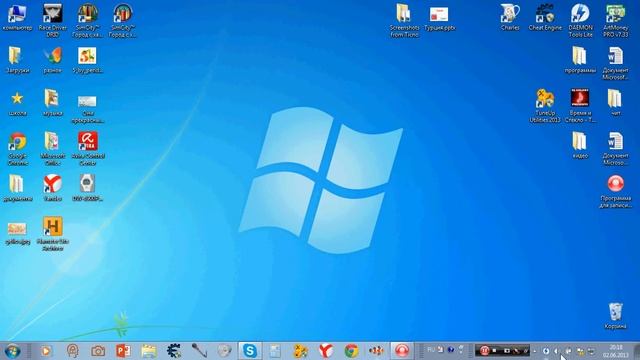Open the Windows Start menu orb
The width and height of the screenshot is (640, 360).
tap(13, 351)
